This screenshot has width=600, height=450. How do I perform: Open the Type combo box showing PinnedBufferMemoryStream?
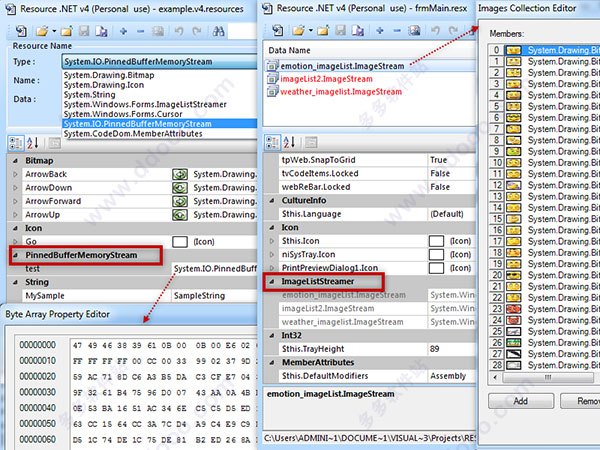[160, 62]
